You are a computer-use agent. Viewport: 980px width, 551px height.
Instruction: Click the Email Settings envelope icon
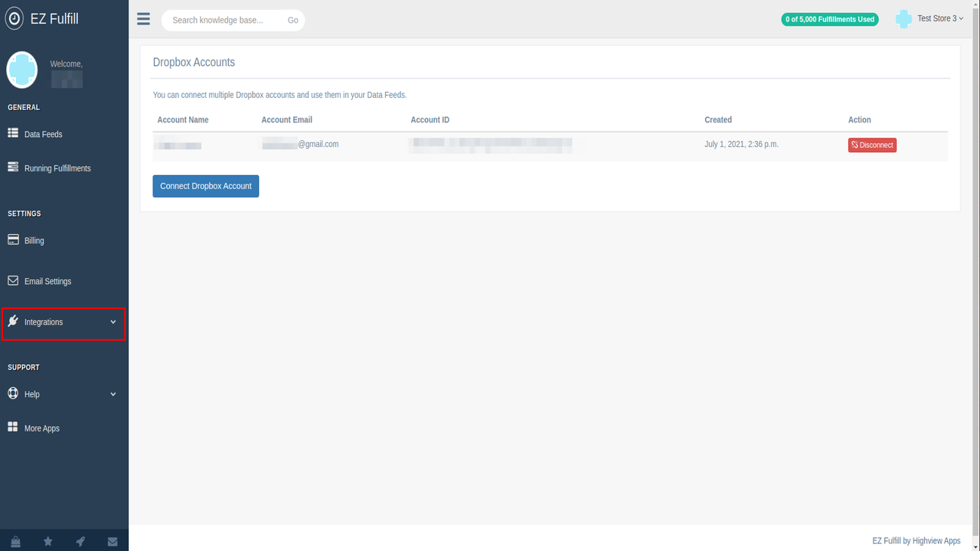[x=12, y=280]
